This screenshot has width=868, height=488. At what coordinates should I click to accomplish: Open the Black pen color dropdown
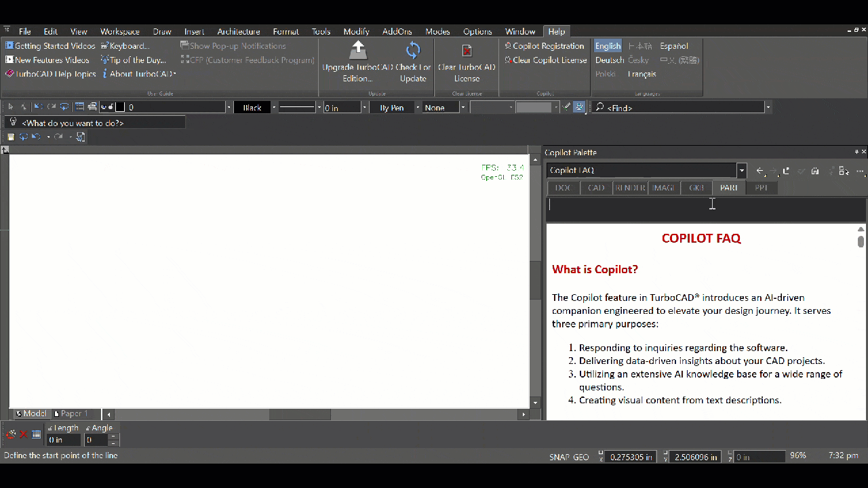click(x=274, y=107)
